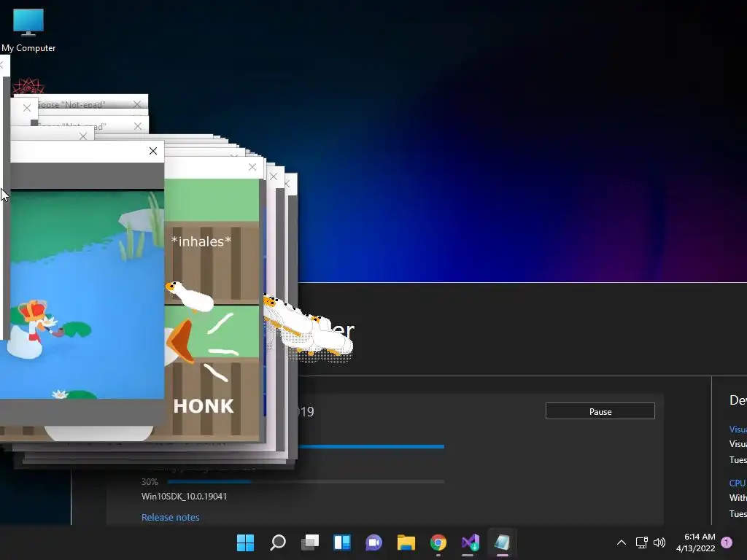The height and width of the screenshot is (560, 747).
Task: Open the Desktop Goose app on the taskbar
Action: (x=502, y=542)
